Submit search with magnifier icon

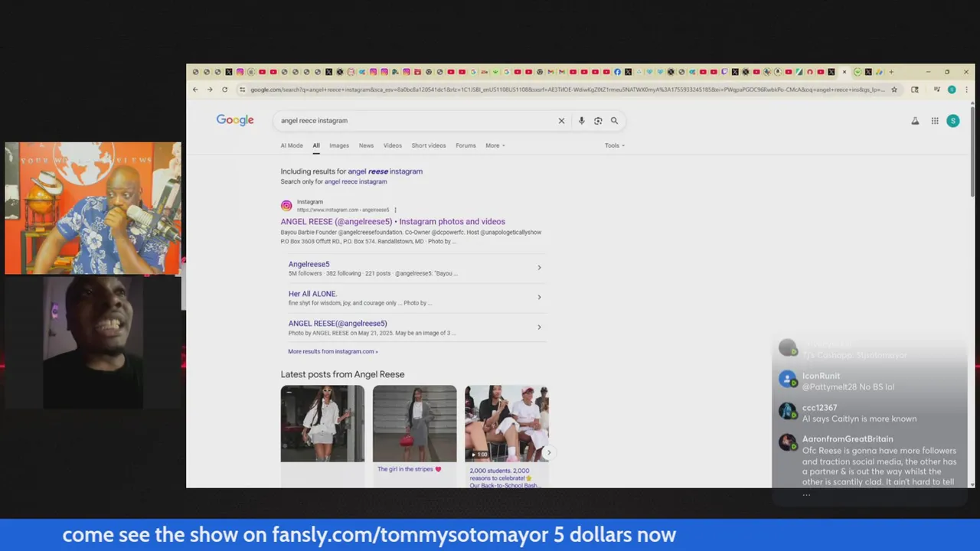pos(614,120)
